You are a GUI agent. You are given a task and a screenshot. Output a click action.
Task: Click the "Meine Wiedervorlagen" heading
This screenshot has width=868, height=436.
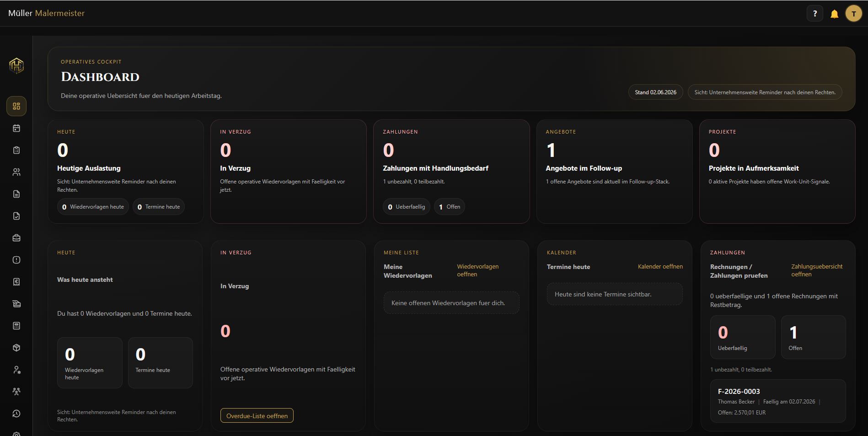tap(407, 271)
